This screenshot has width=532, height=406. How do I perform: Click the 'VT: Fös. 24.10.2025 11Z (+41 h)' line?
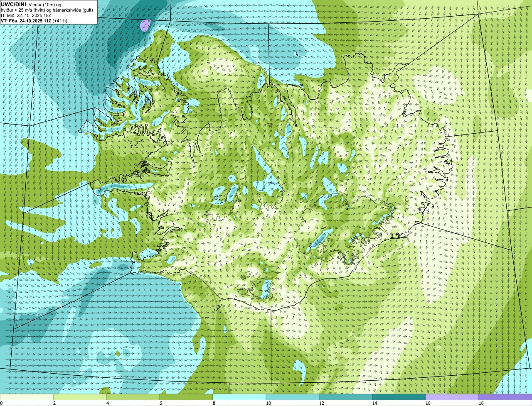click(x=34, y=20)
